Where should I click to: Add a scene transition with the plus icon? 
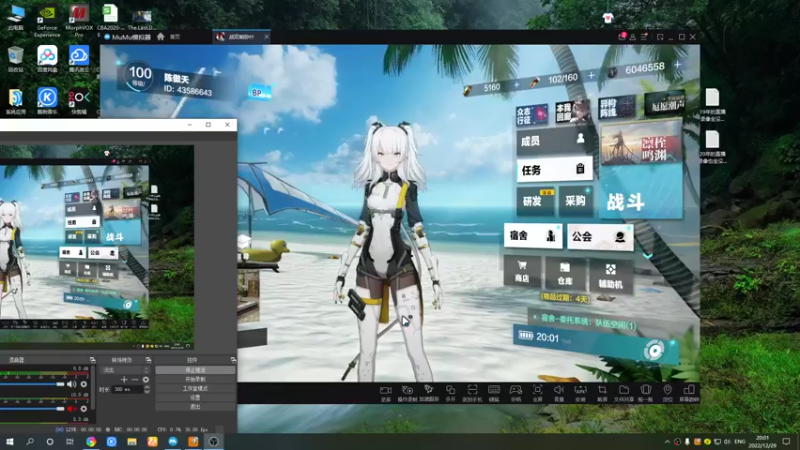[x=124, y=380]
